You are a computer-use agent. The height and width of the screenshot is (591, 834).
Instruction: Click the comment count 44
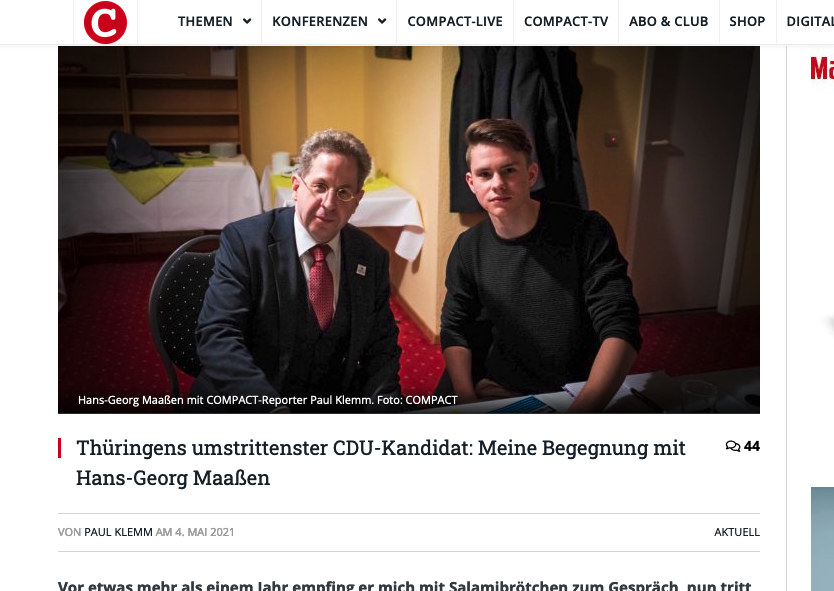coord(752,446)
